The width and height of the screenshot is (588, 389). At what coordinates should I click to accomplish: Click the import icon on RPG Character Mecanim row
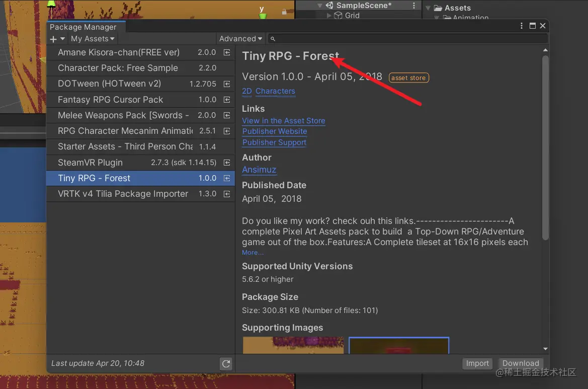point(227,131)
